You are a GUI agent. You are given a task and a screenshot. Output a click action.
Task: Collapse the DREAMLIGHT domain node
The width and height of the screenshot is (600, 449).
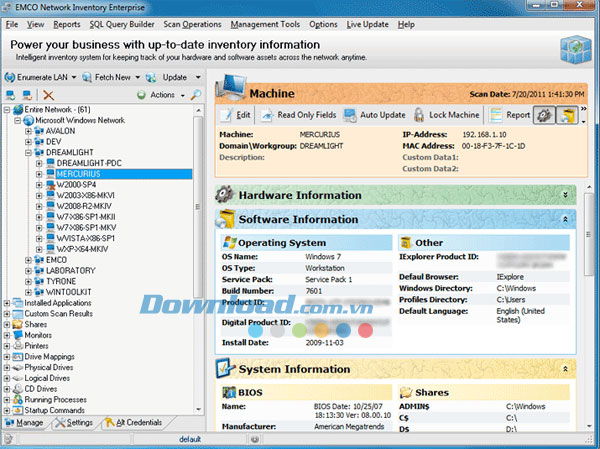pos(28,153)
